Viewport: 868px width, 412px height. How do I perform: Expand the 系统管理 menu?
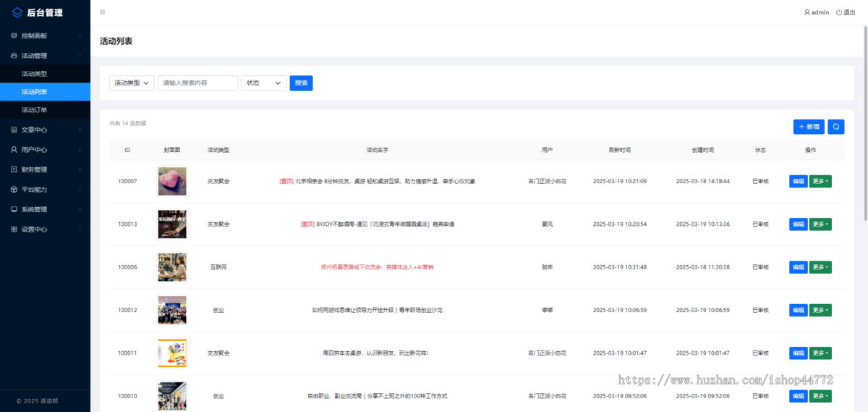(45, 209)
